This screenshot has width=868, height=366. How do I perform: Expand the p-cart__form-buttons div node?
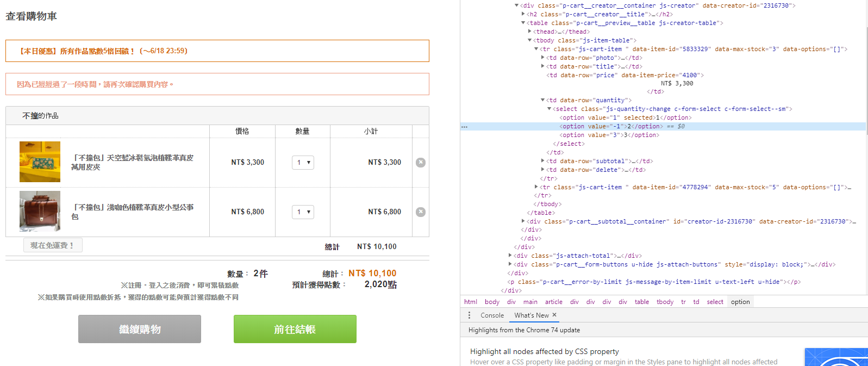(510, 264)
